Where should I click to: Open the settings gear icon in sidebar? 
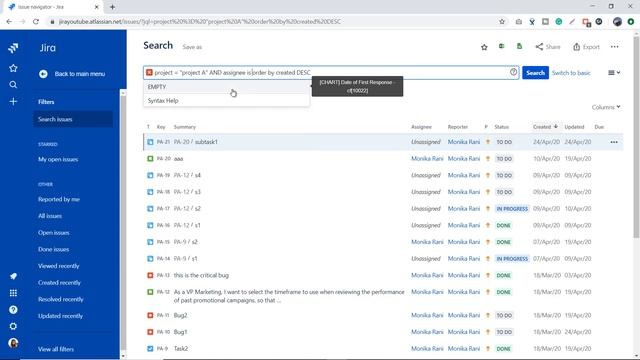click(13, 326)
